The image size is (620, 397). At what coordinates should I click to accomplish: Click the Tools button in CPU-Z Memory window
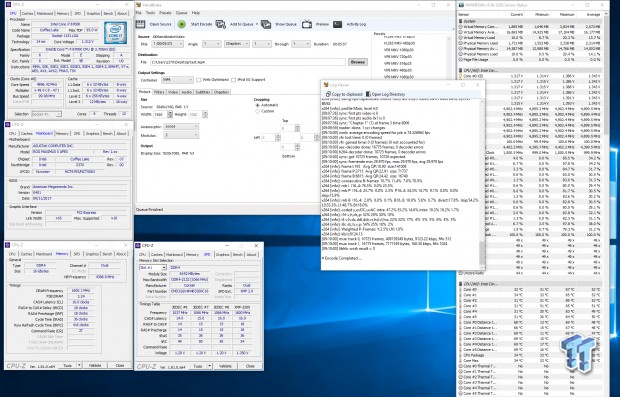[x=68, y=365]
